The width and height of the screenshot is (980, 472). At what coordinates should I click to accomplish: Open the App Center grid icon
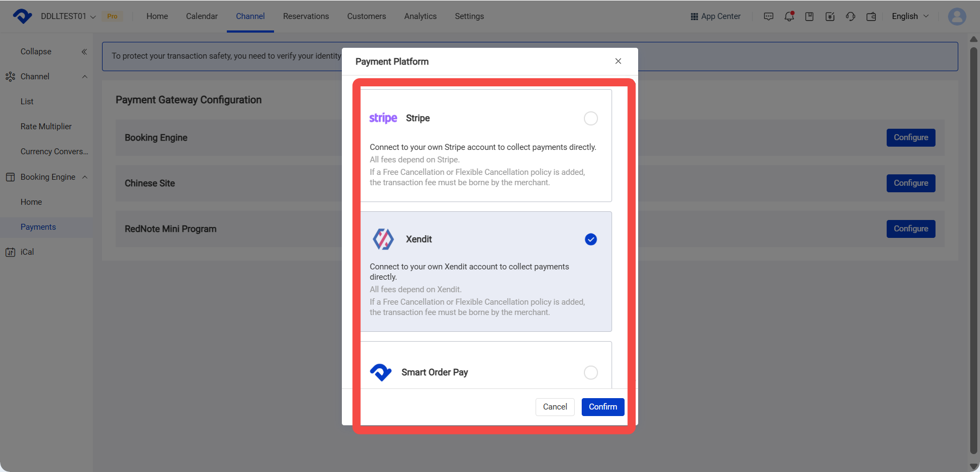694,16
